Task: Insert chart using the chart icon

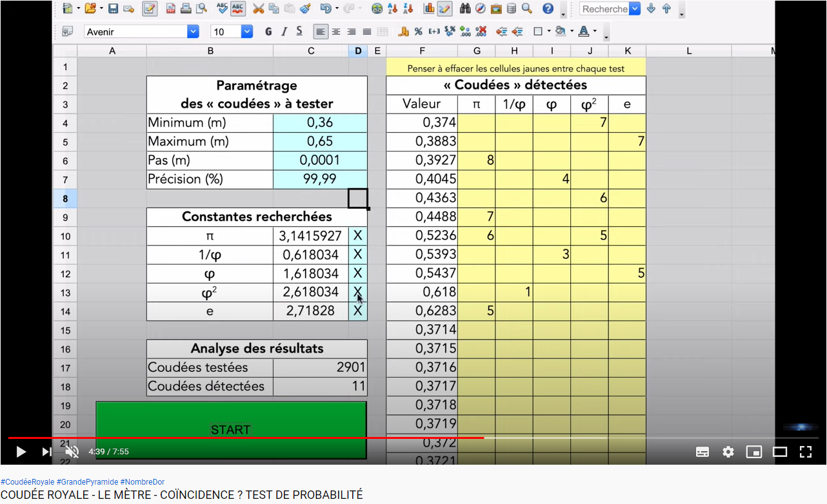Action: (x=429, y=9)
